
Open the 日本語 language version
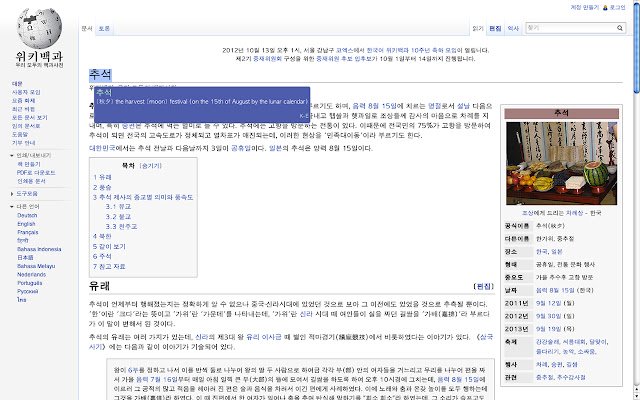pyautogui.click(x=25, y=258)
